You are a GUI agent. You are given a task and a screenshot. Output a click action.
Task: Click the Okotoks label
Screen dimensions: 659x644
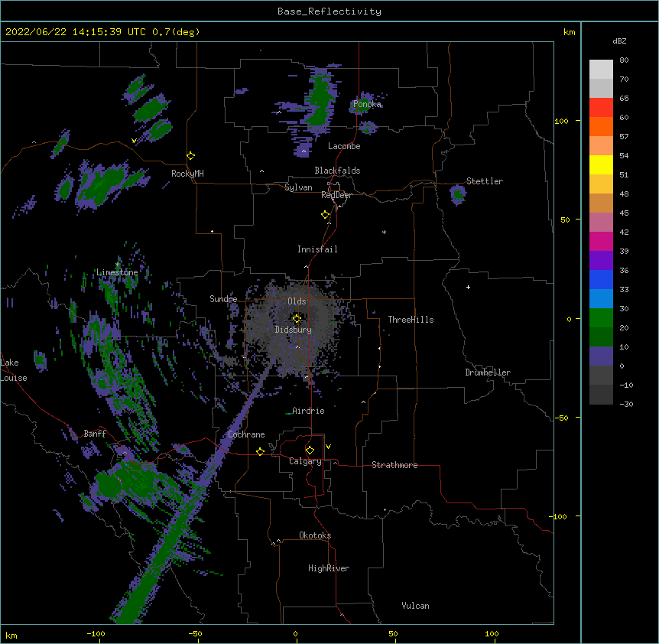pyautogui.click(x=315, y=535)
